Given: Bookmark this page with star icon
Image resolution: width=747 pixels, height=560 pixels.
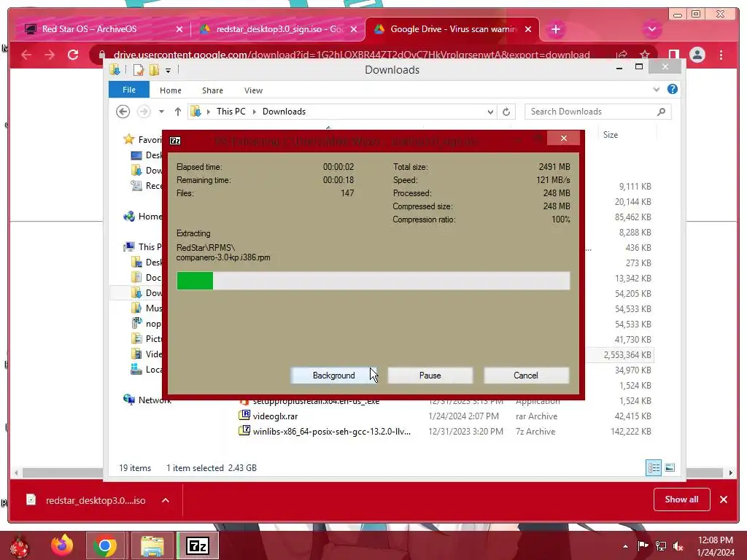Looking at the screenshot, I should click(x=645, y=55).
